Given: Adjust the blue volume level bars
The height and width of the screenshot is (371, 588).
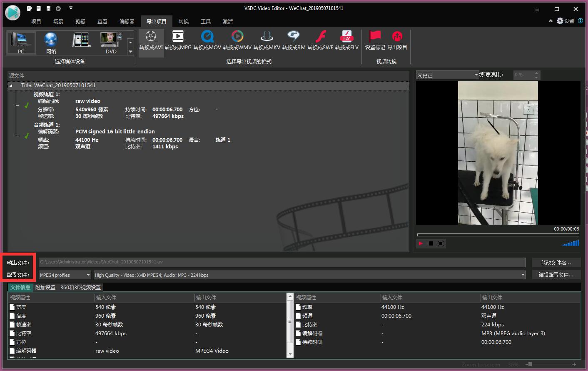Looking at the screenshot, I should (x=571, y=243).
